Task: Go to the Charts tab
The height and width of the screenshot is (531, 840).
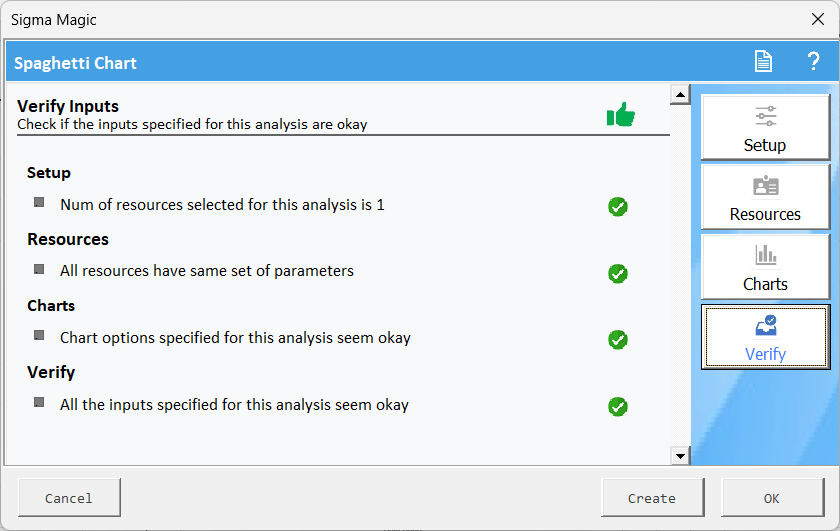Action: pos(765,268)
